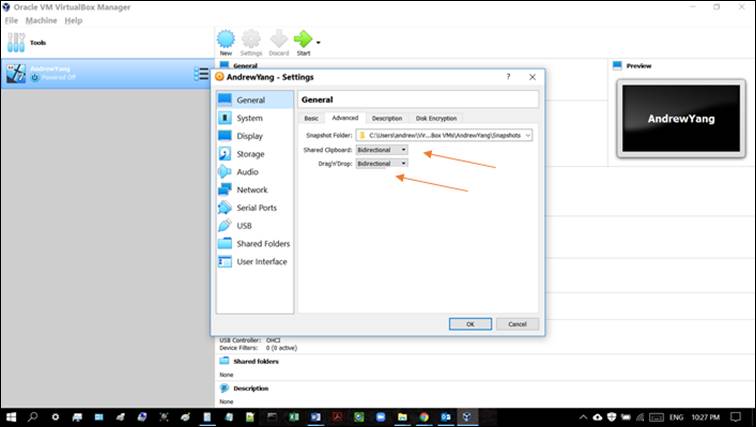Click the Settings gear in VirtualBox toolbar
This screenshot has height=427, width=756.
pos(251,43)
